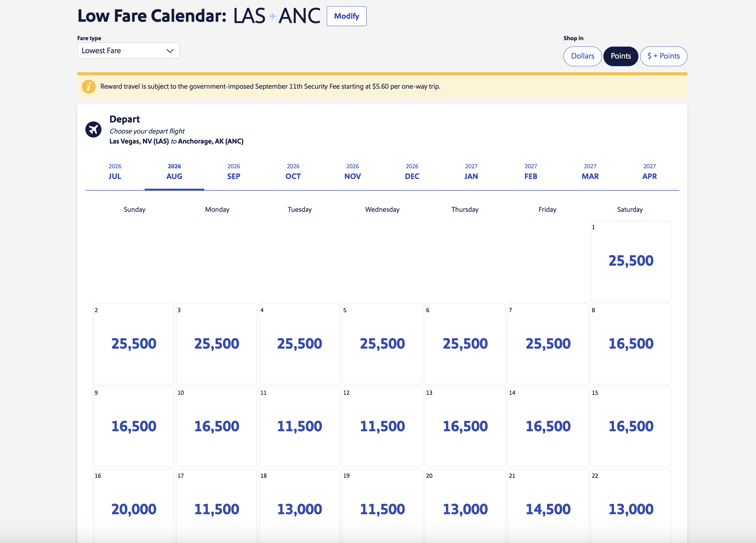
Task: Select the MAR 2027 tab
Action: click(590, 172)
